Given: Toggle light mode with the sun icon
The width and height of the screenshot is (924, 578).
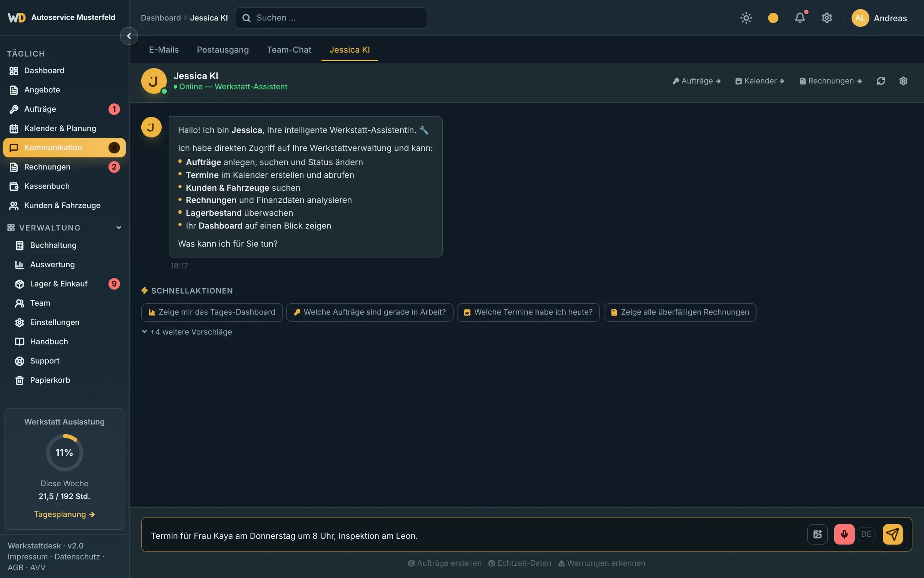Looking at the screenshot, I should [746, 18].
